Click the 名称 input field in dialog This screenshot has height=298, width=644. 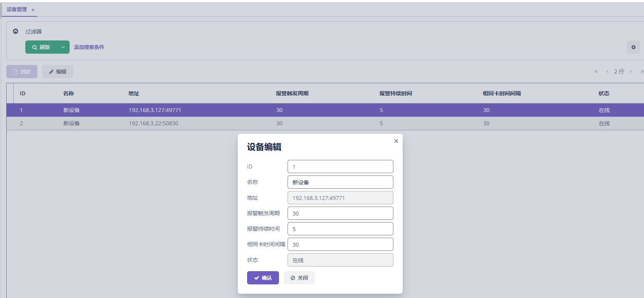click(340, 182)
